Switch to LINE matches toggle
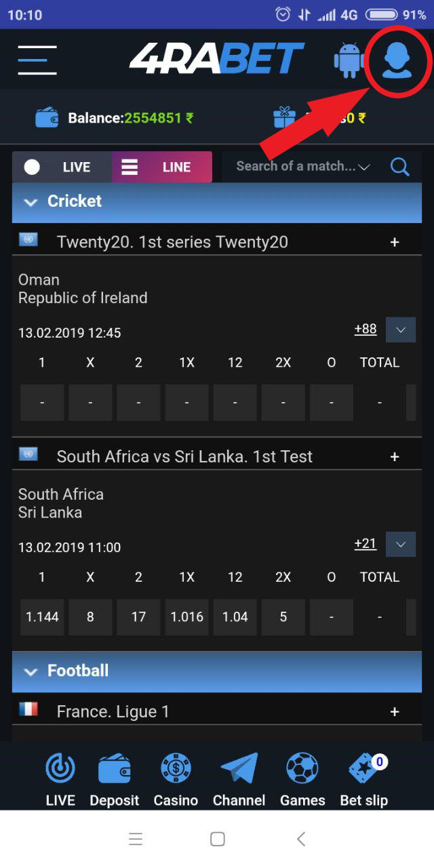Image resolution: width=434 pixels, height=868 pixels. coord(162,167)
